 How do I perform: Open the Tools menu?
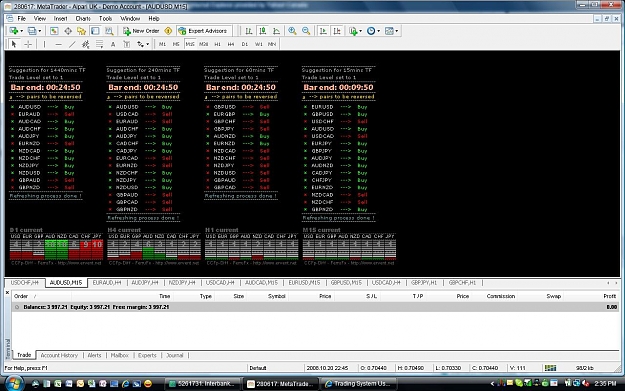coord(105,18)
